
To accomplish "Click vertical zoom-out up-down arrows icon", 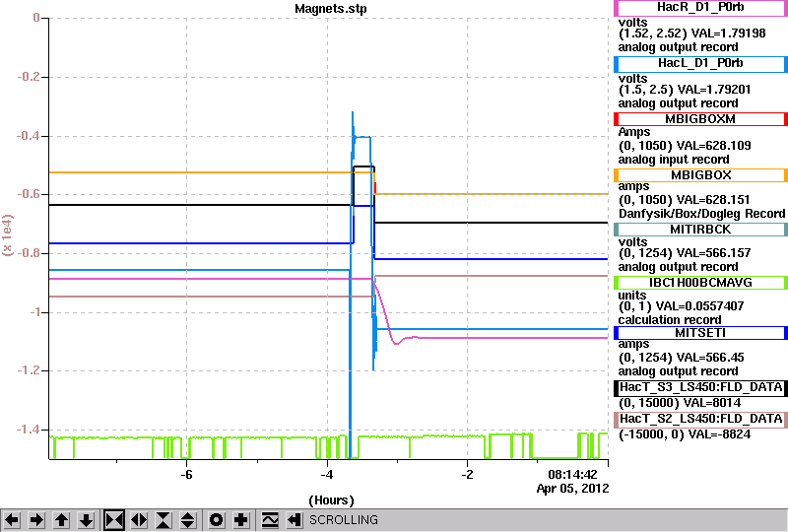I will point(188,520).
